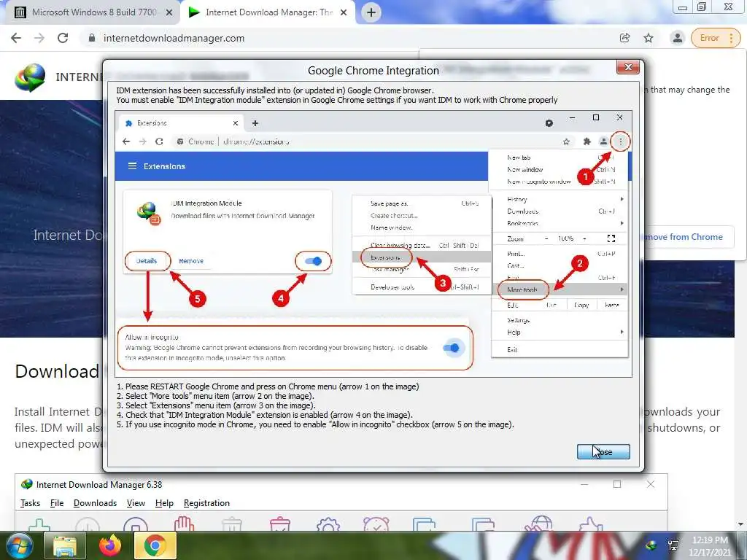Viewport: 747px width, 560px height.
Task: Click the page scrollbar down arrow
Action: coord(741,524)
